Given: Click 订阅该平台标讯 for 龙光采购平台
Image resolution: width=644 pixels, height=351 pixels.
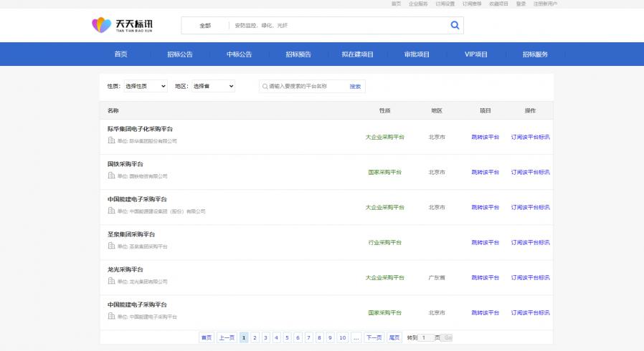Looking at the screenshot, I should point(530,277).
